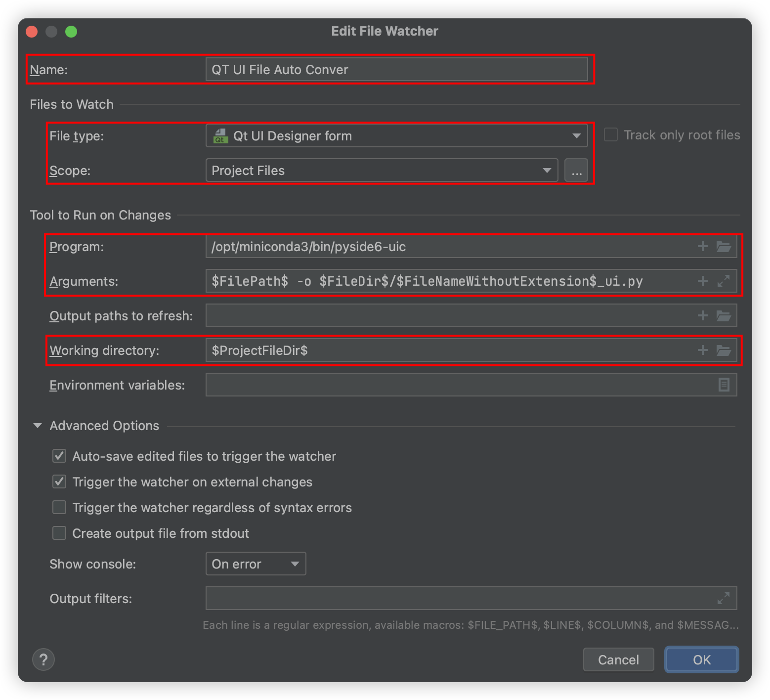Change the Show console dropdown from On error
Viewport: 770px width, 700px height.
[256, 564]
